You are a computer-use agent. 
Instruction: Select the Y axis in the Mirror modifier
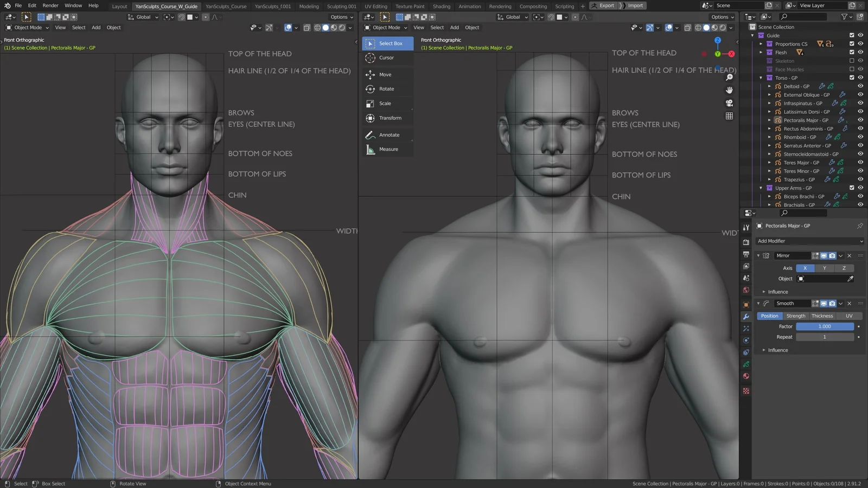(824, 268)
